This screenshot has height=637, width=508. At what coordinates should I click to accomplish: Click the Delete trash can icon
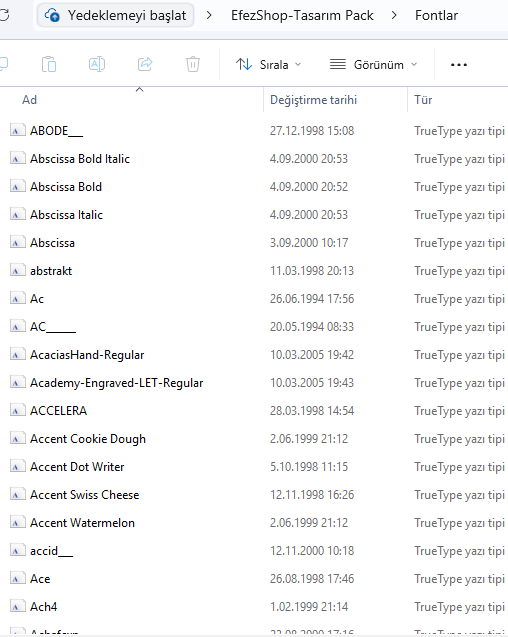(x=193, y=64)
